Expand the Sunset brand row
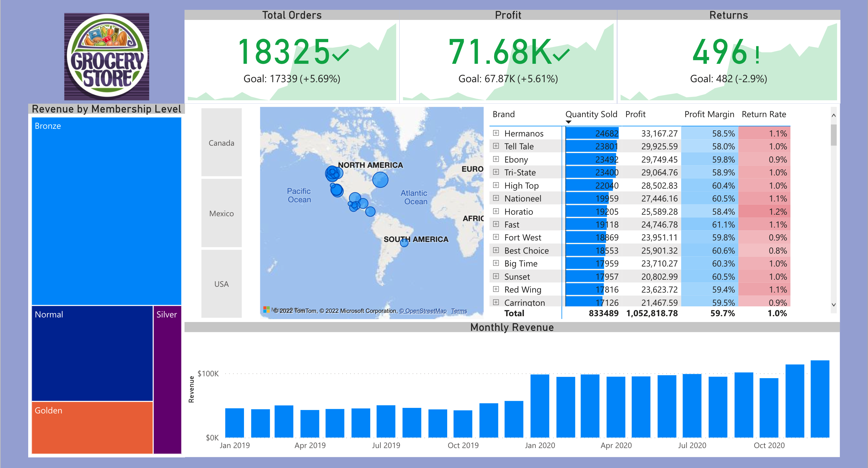 click(x=496, y=276)
